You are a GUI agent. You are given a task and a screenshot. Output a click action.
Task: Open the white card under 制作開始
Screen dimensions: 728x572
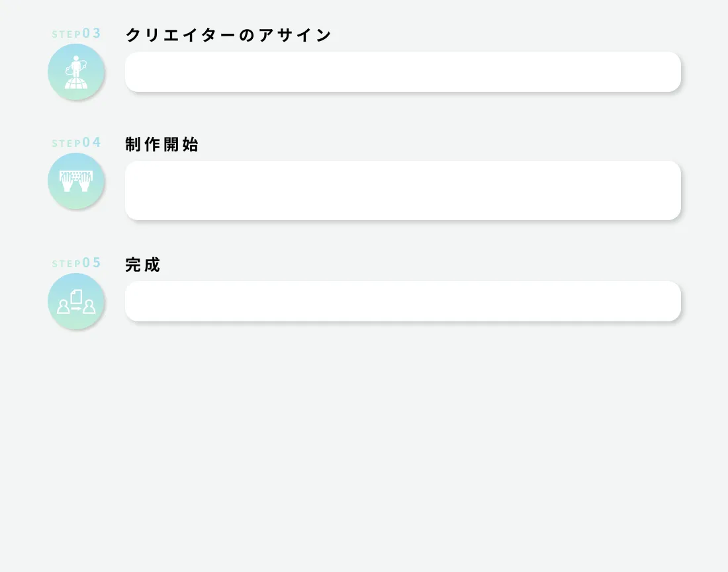(x=402, y=190)
